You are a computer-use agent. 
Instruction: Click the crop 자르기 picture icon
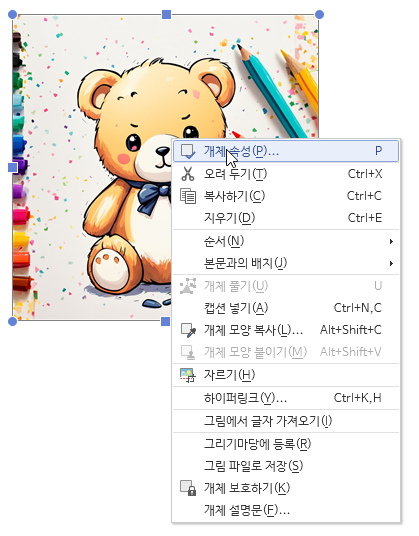(188, 375)
